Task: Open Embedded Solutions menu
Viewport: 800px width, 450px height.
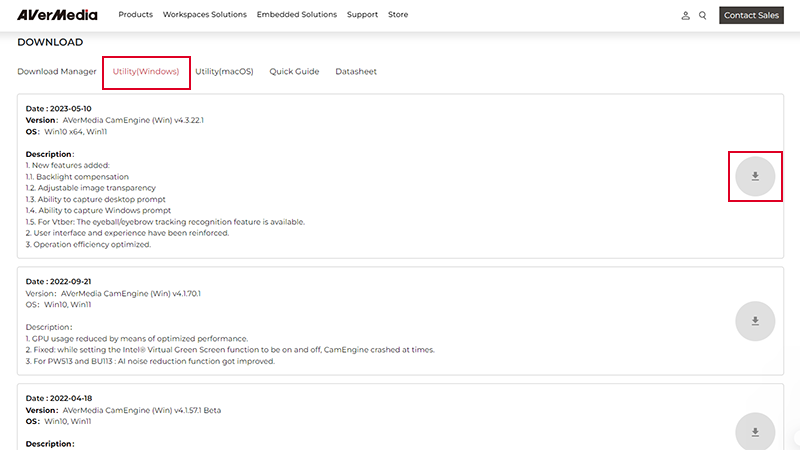Action: point(296,15)
